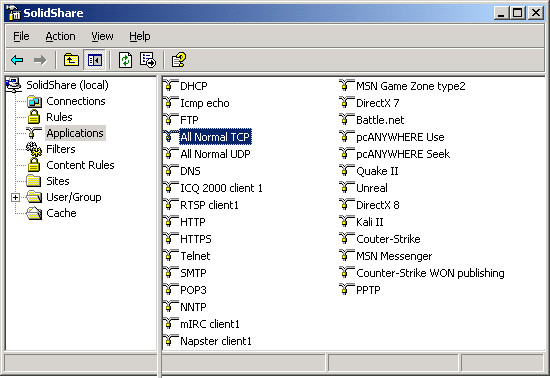Viewport: 550px width, 378px height.
Task: Click the Up one level folder icon
Action: pyautogui.click(x=71, y=60)
